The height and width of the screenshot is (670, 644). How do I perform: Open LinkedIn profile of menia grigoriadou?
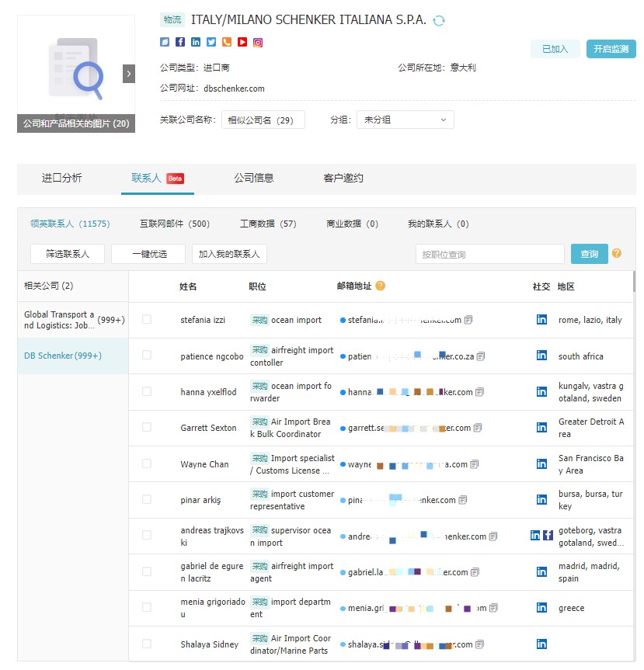click(541, 608)
